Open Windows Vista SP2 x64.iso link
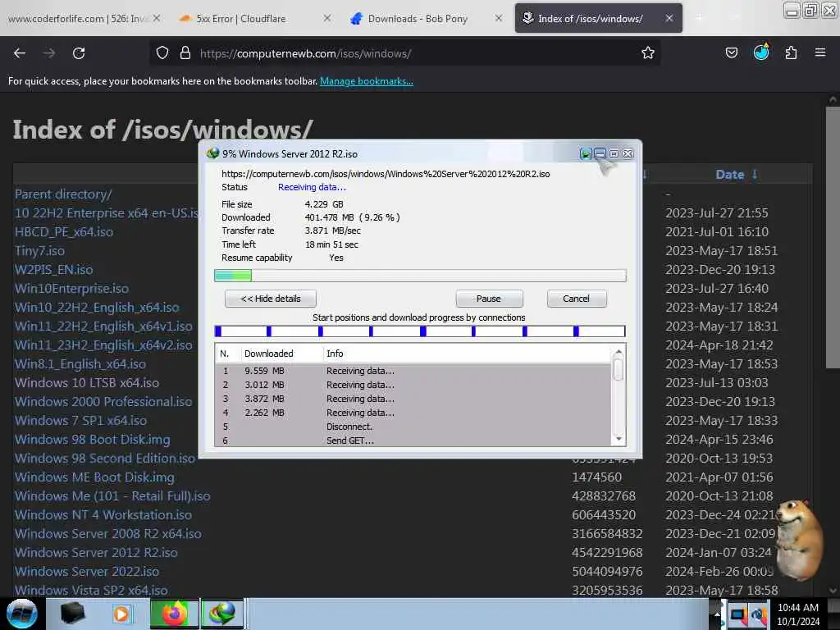Image resolution: width=840 pixels, height=630 pixels. coord(91,591)
